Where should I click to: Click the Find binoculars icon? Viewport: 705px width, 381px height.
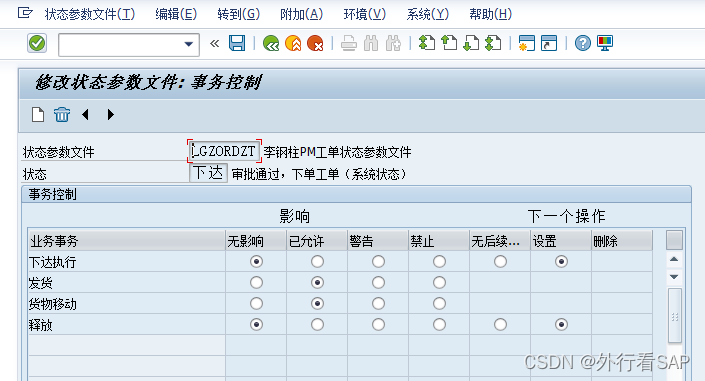(371, 44)
